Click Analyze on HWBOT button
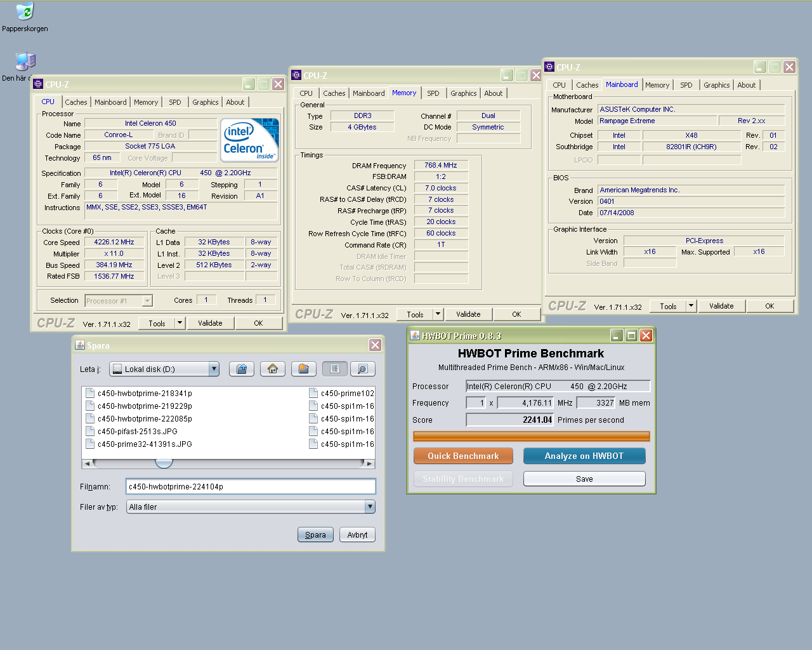812x650 pixels. click(584, 456)
